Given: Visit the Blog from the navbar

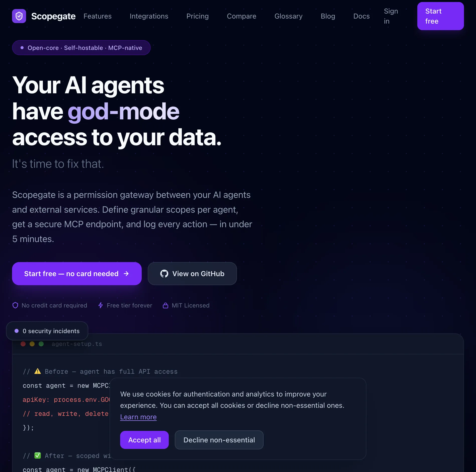Looking at the screenshot, I should click(x=328, y=16).
